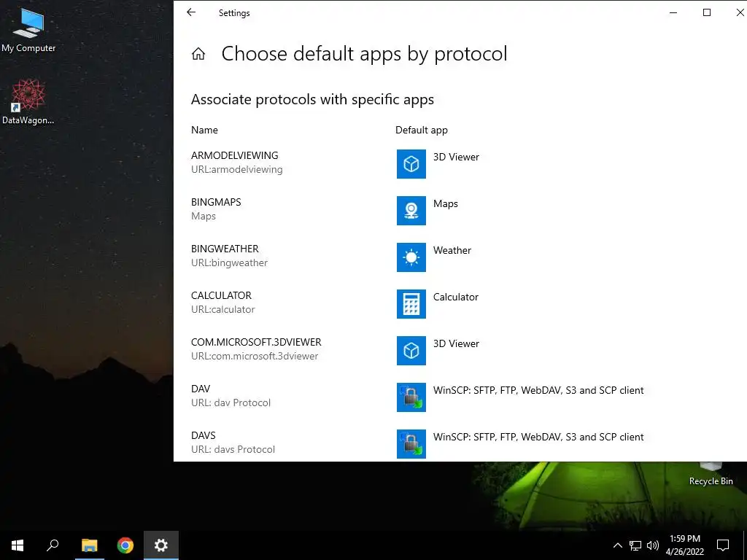Click the 'URL: dav Protocol' description
The image size is (747, 560).
[x=231, y=402]
